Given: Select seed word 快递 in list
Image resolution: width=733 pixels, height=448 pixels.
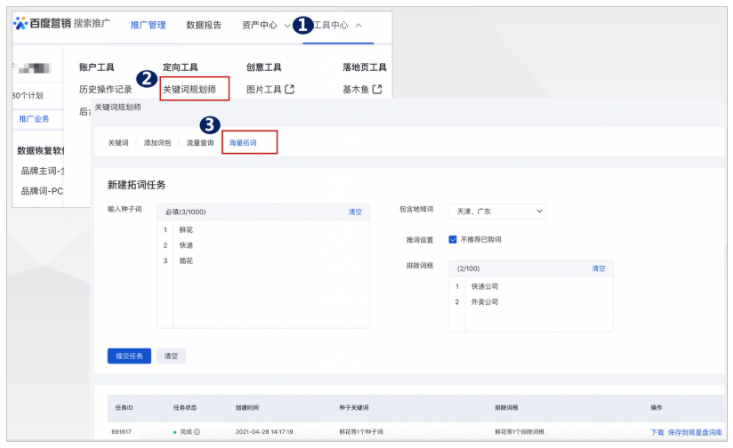Looking at the screenshot, I should pyautogui.click(x=186, y=245).
